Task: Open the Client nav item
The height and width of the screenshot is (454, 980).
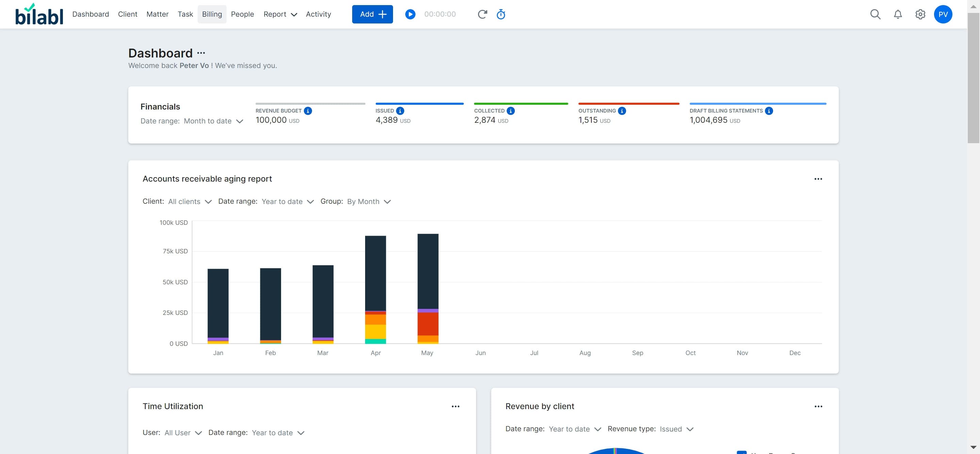Action: (128, 14)
